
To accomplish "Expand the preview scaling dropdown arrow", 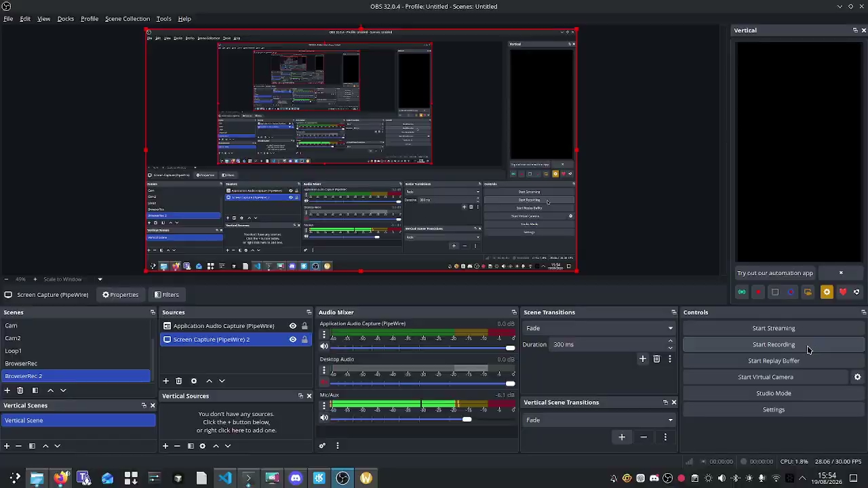I will tap(100, 279).
